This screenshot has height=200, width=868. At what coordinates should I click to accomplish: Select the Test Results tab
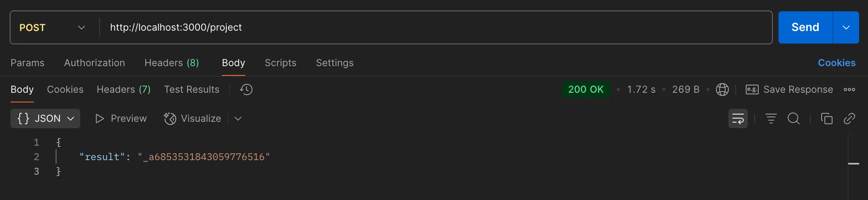click(192, 90)
